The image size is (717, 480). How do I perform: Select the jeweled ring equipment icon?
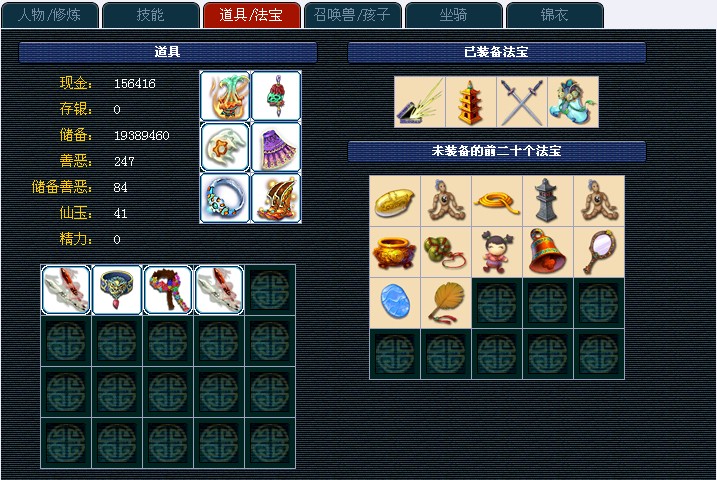point(225,198)
